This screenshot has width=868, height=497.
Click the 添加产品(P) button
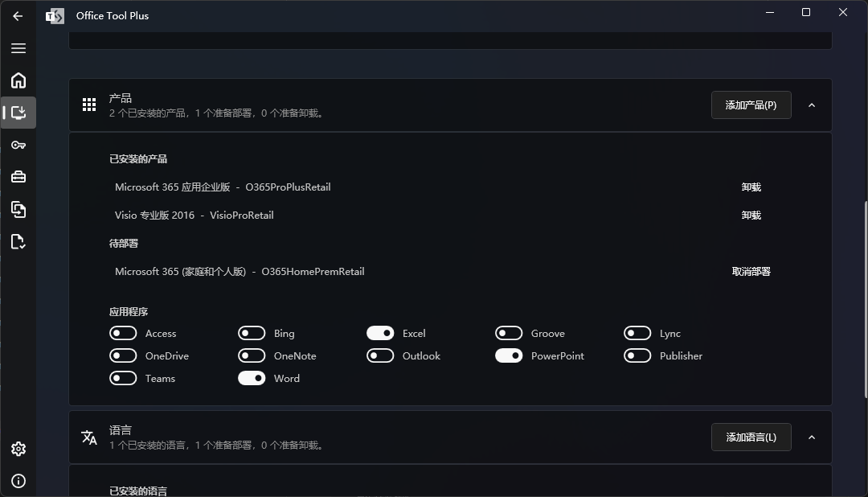tap(751, 105)
